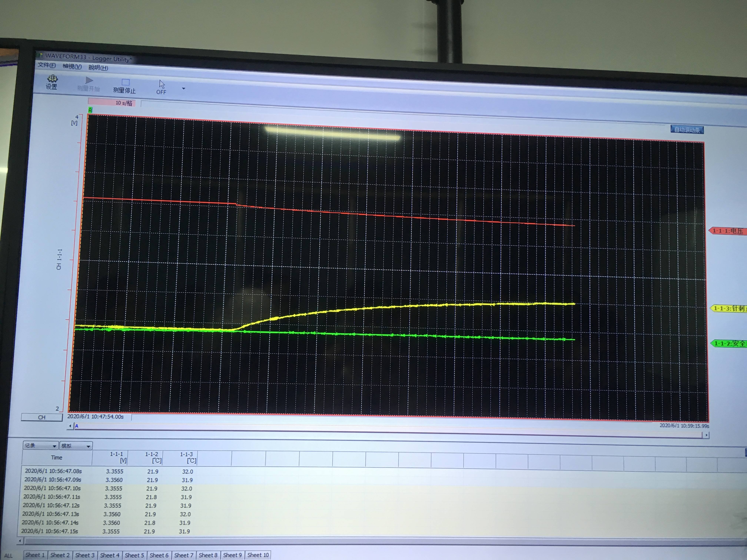Switch to the Sheet 7 tab
747x560 pixels.
point(184,555)
